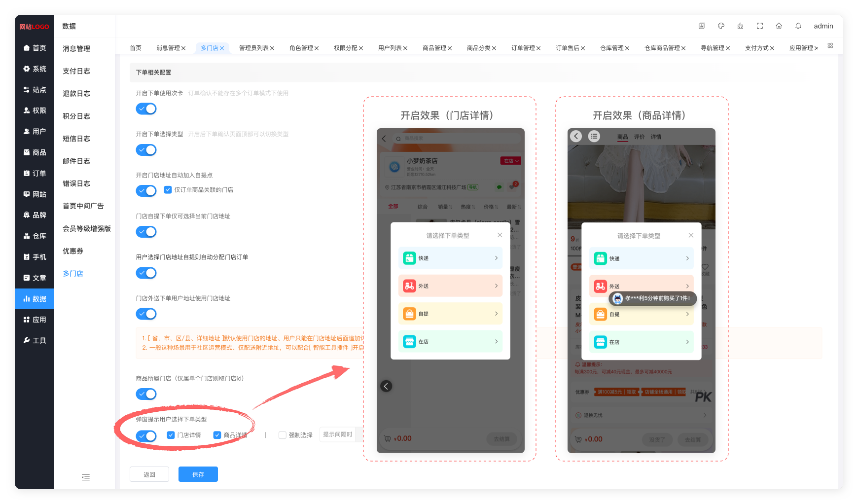This screenshot has width=858, height=504.
Task: Open the tab grid menu icon
Action: click(x=830, y=45)
